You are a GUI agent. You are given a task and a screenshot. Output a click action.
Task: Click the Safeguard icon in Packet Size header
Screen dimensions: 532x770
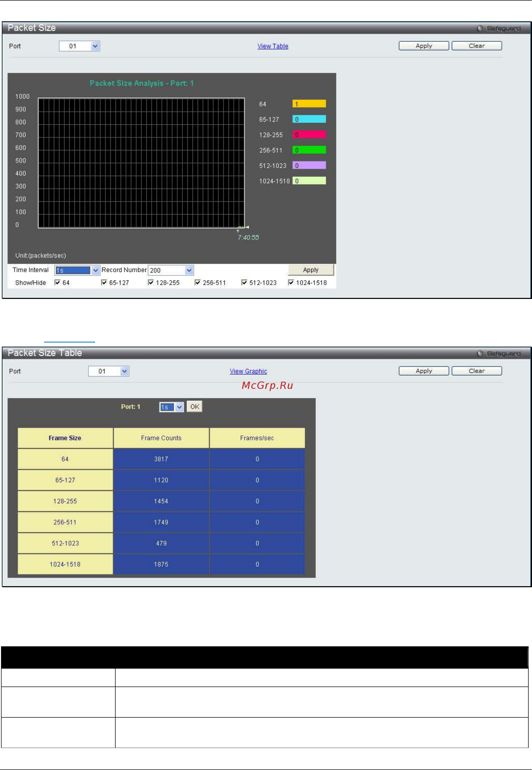pos(479,28)
